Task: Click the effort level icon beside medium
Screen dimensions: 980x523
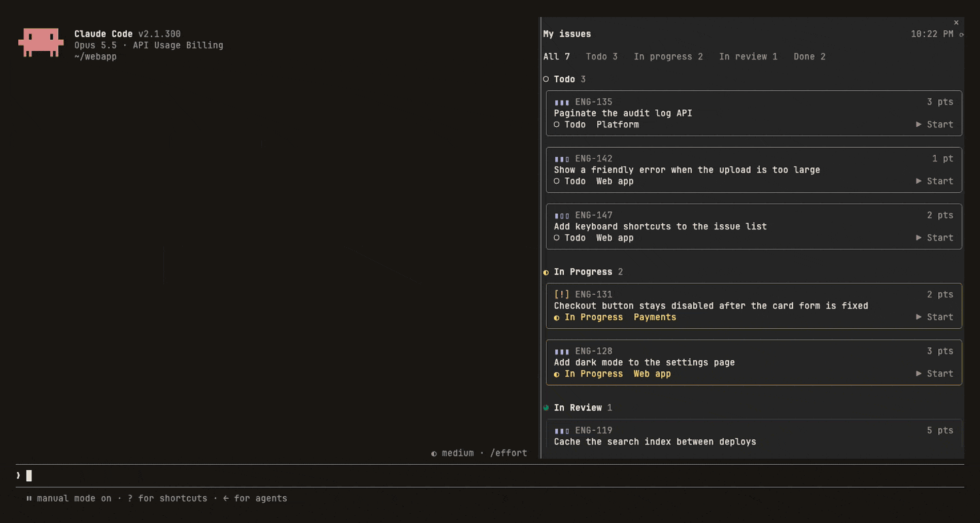Action: coord(434,454)
